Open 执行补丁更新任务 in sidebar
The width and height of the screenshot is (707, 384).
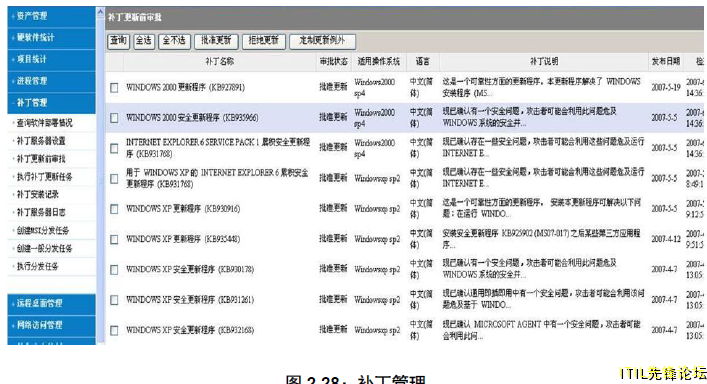45,177
